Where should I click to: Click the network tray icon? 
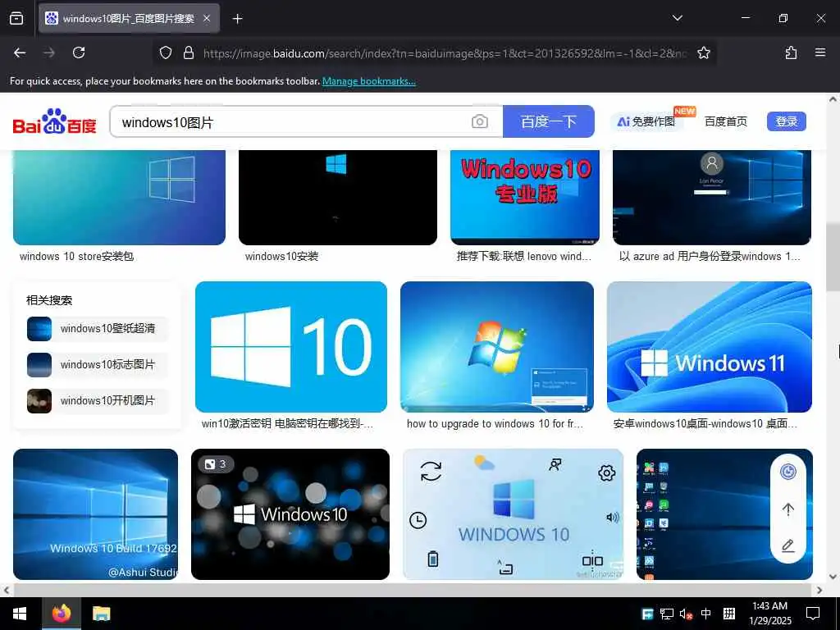click(x=667, y=614)
